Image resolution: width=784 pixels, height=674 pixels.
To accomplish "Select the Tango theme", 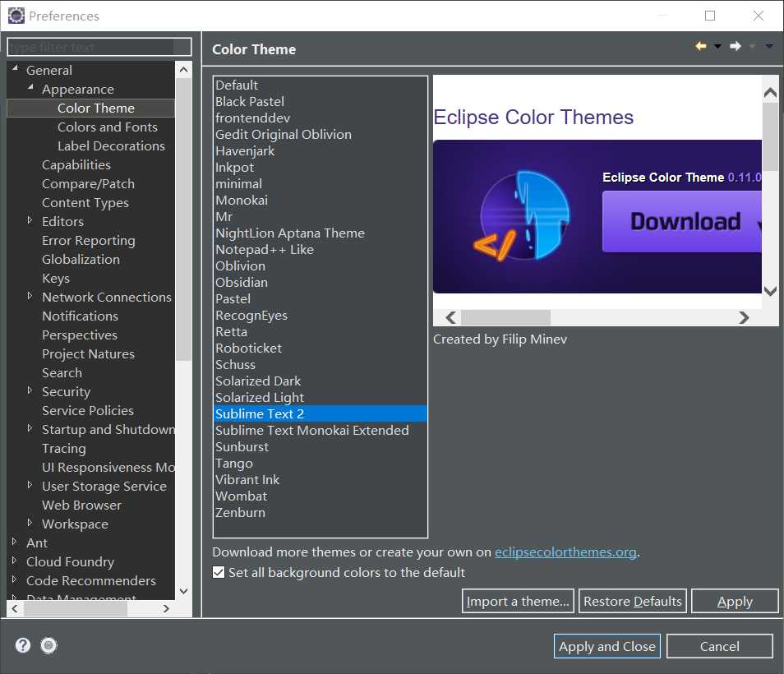I will point(320,463).
